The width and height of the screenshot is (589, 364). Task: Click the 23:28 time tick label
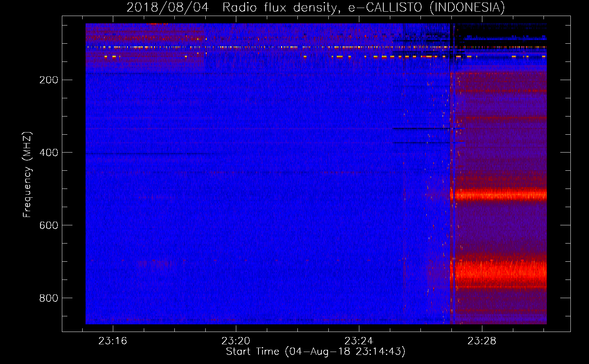click(482, 341)
